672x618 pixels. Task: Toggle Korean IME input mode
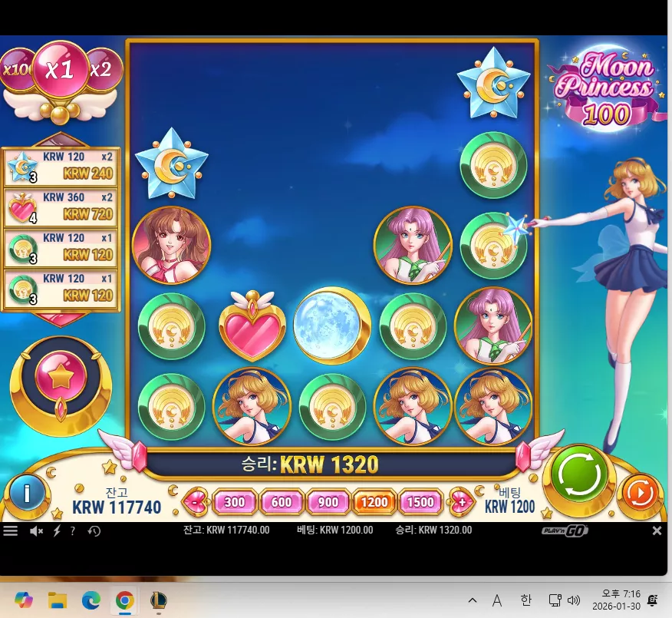point(525,600)
